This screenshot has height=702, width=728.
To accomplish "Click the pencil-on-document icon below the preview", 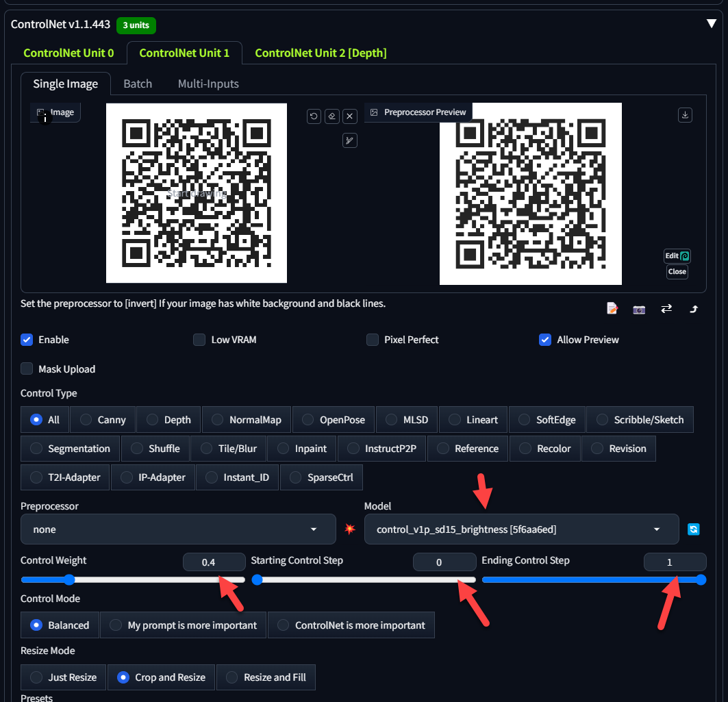I will [612, 308].
